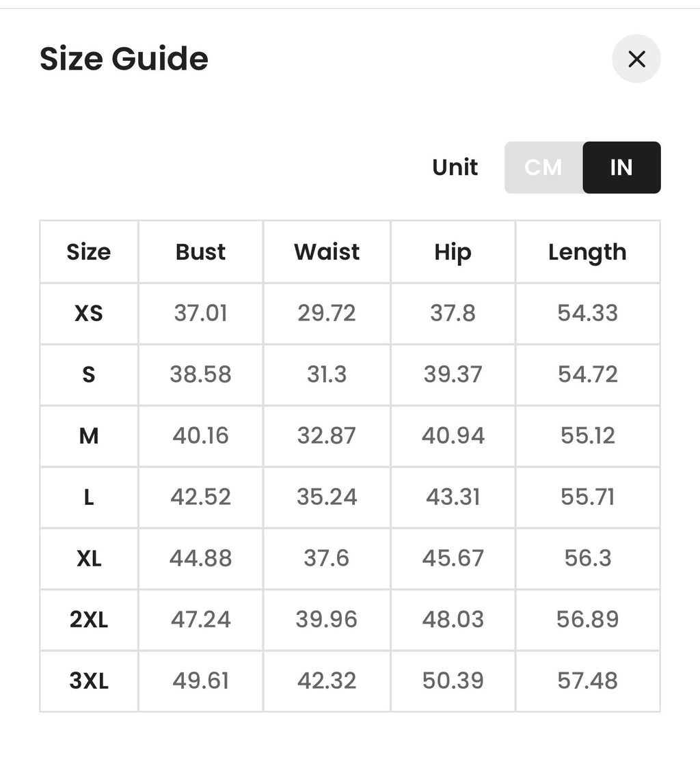Click length value 57.48 for 3XL

[x=587, y=681]
